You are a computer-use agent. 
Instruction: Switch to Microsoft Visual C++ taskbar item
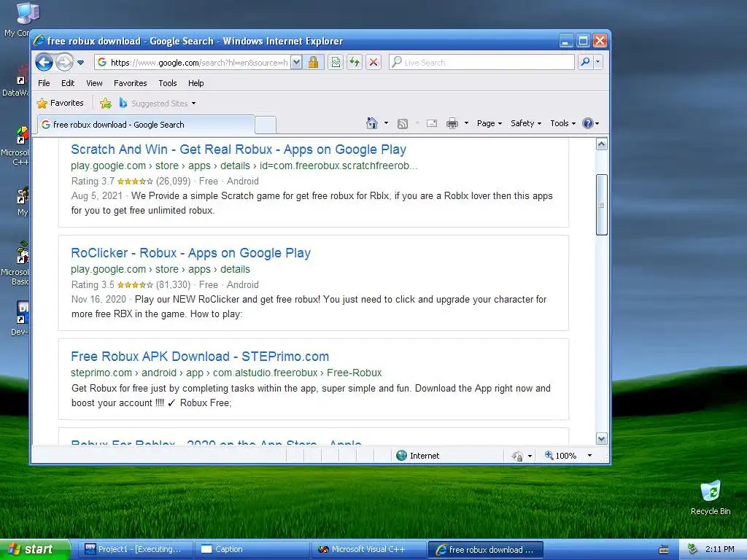(x=368, y=550)
